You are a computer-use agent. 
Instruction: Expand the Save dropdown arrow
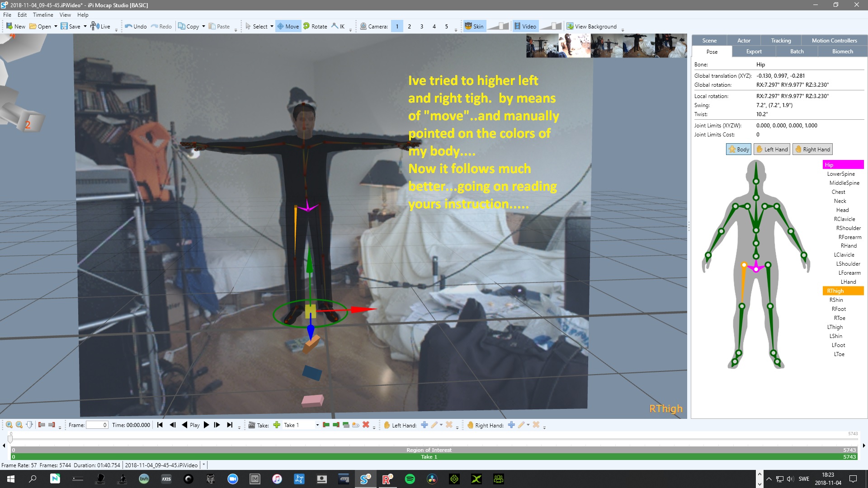(85, 26)
